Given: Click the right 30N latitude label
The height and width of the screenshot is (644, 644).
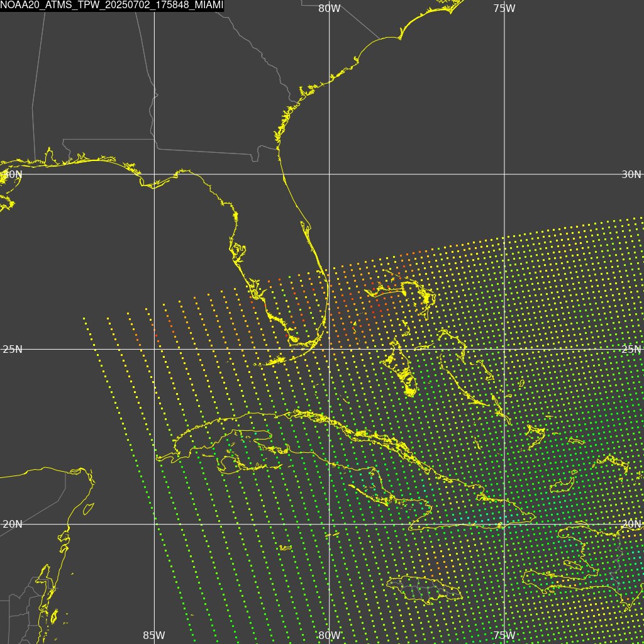Looking at the screenshot, I should (x=631, y=175).
